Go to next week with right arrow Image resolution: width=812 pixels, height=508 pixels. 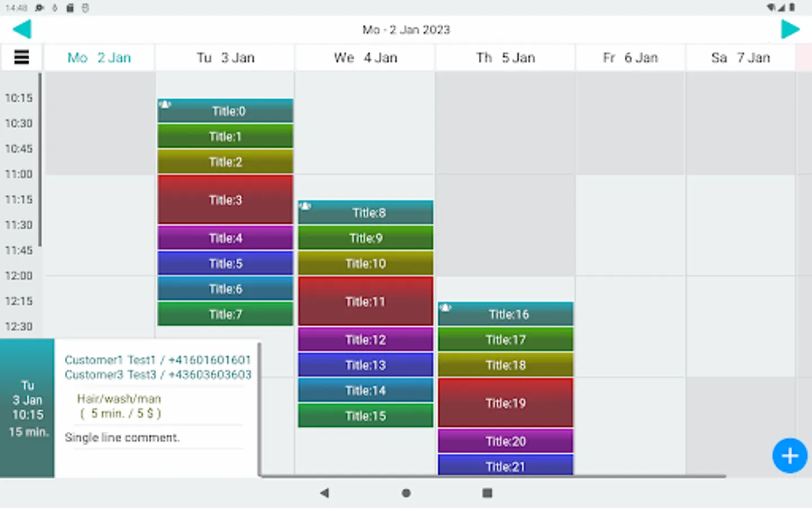(x=790, y=29)
